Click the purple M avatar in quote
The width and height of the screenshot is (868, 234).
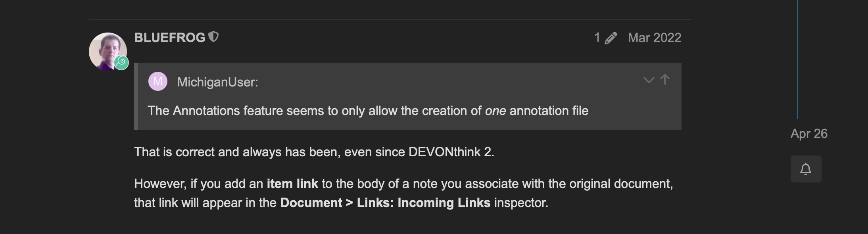coord(157,81)
